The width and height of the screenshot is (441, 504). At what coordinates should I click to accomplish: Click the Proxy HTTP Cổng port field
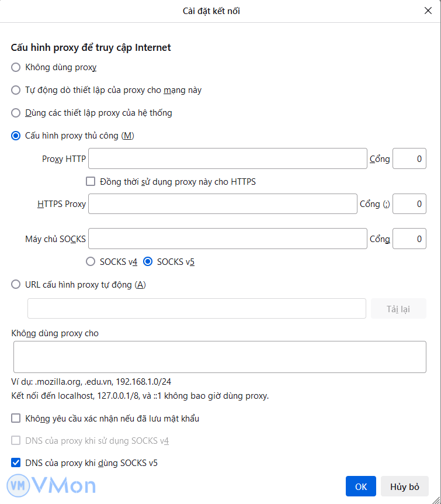409,158
